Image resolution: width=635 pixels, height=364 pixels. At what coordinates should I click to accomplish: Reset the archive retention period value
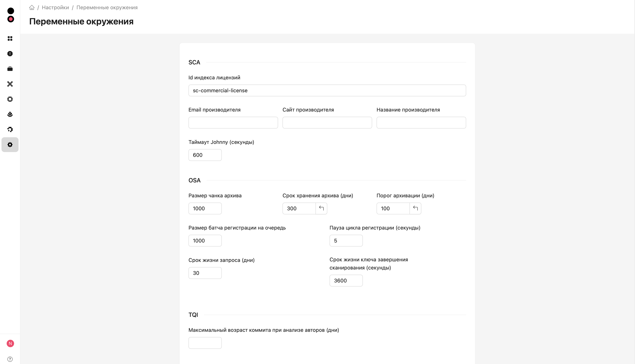click(x=321, y=208)
